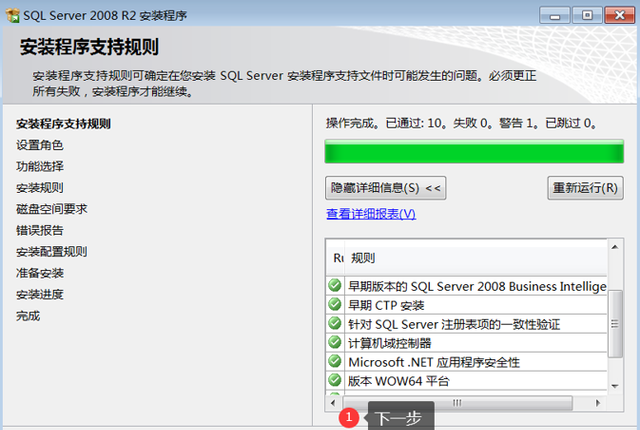Select rule row Microsoft .NET 应用程序安全性

(x=467, y=361)
